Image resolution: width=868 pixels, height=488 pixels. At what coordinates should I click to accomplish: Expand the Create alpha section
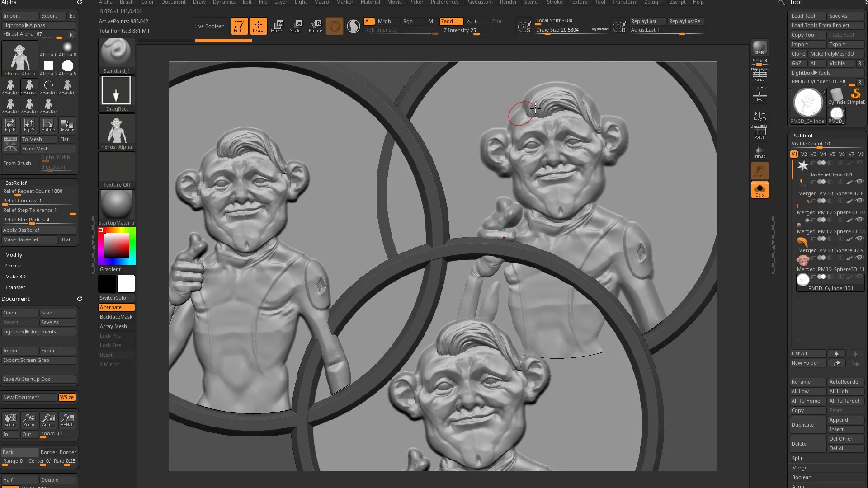13,266
